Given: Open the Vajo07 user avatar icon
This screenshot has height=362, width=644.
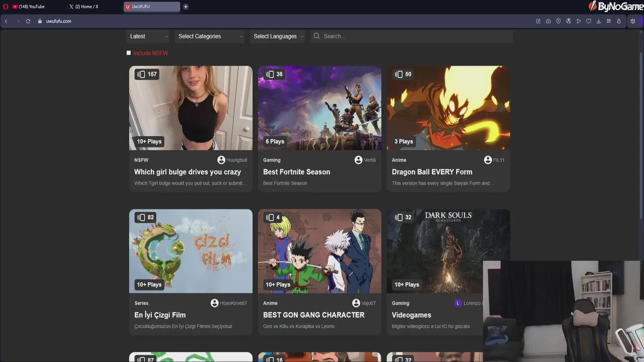Looking at the screenshot, I should (356, 303).
